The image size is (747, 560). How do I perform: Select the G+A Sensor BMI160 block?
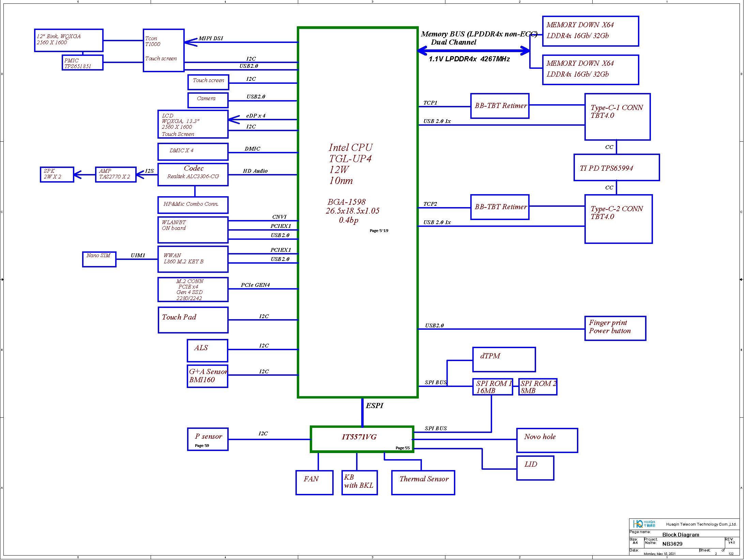click(x=207, y=376)
